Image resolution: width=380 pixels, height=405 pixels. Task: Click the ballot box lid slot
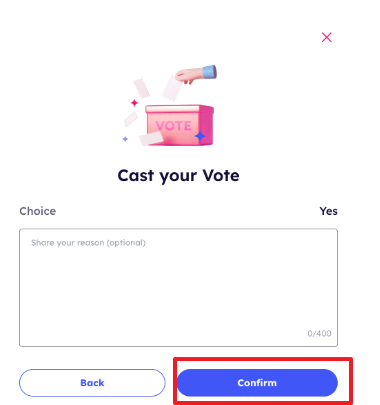[179, 109]
